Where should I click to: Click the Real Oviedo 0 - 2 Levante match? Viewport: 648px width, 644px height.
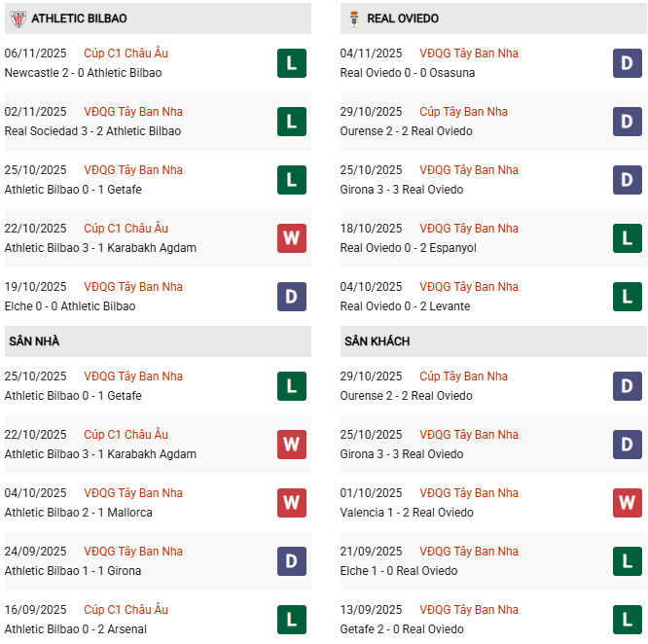point(405,306)
